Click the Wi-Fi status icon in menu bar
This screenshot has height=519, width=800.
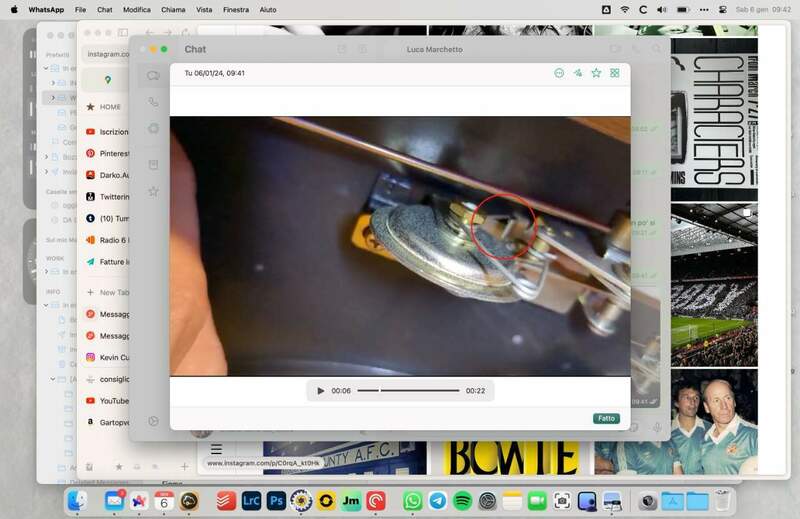pos(624,10)
